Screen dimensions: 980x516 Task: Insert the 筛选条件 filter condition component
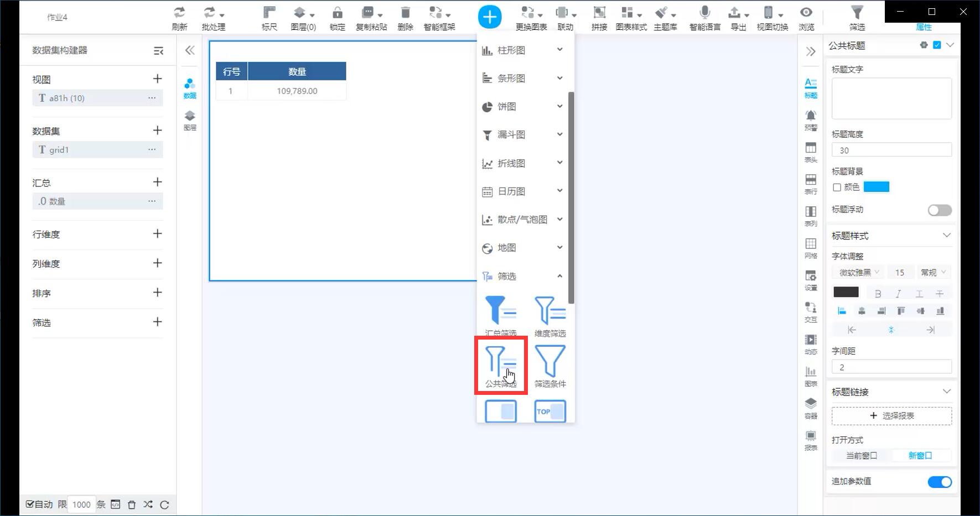[550, 366]
